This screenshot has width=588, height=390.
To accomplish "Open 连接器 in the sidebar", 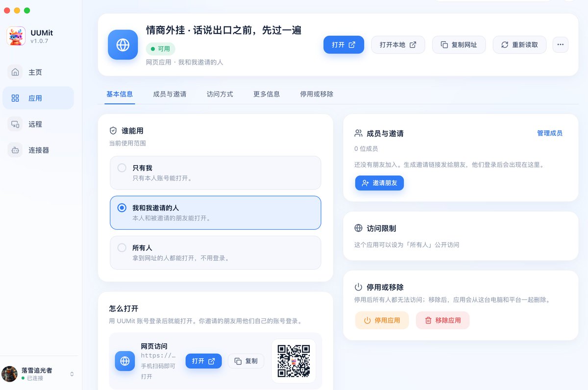I will [38, 150].
